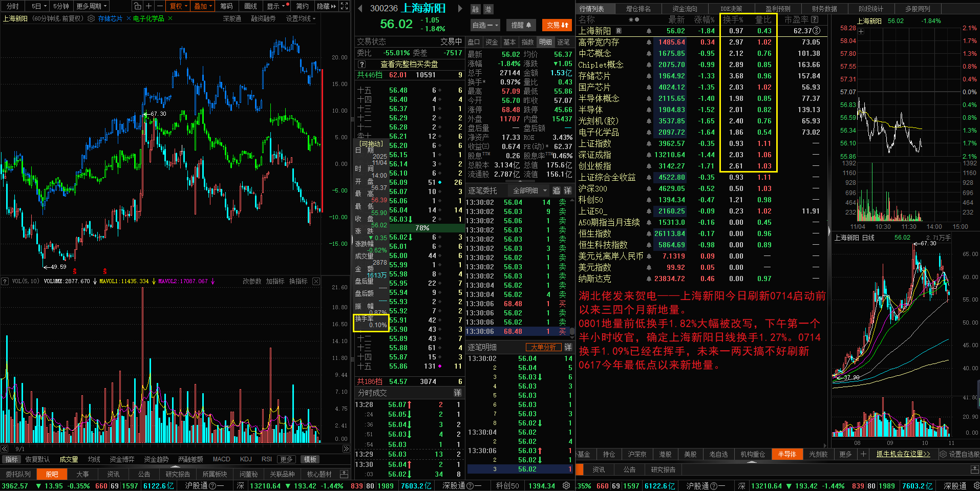Click 抓主机会在这里 link
Image resolution: width=980 pixels, height=491 pixels.
[903, 454]
